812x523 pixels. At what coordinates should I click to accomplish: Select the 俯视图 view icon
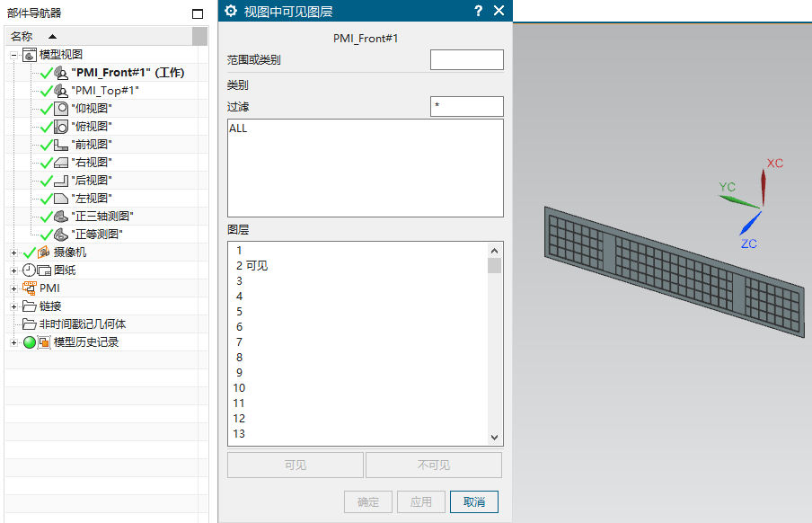click(x=61, y=127)
